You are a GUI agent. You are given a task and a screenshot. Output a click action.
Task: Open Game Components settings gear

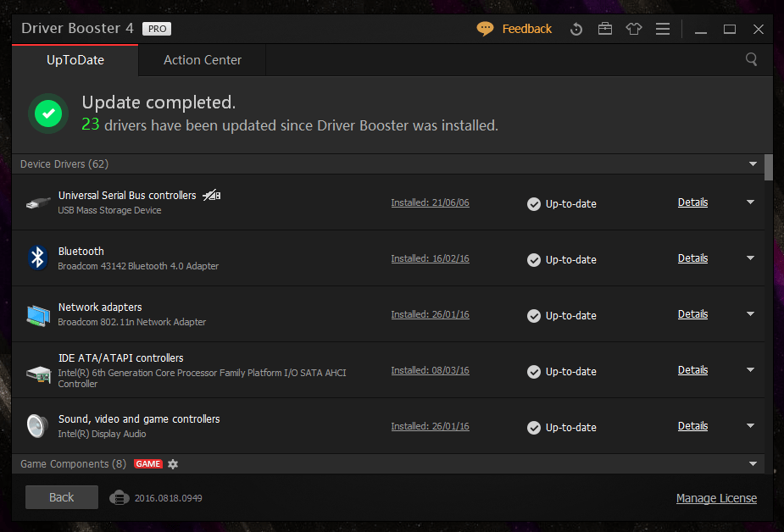tap(173, 464)
